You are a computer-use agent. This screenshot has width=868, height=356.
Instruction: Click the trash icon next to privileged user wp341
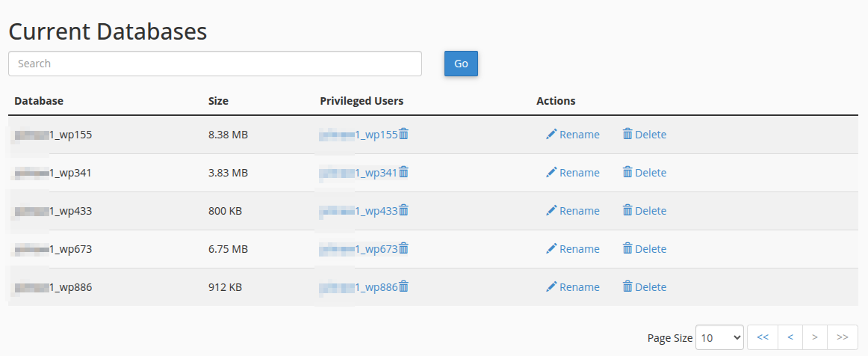[x=403, y=173]
